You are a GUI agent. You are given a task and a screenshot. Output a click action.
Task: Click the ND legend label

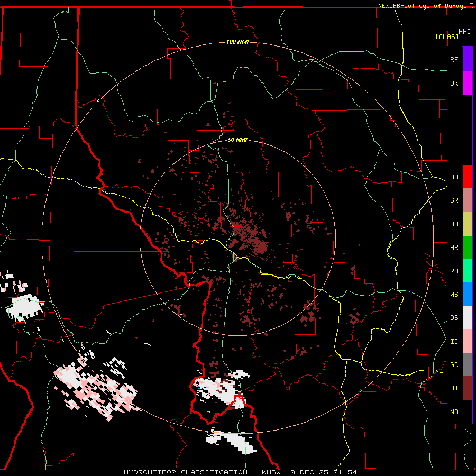[x=454, y=412]
